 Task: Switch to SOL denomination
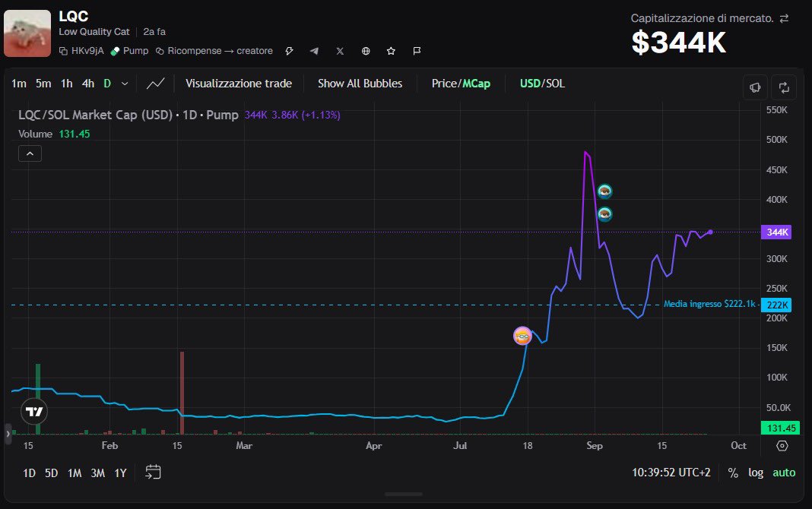click(554, 84)
